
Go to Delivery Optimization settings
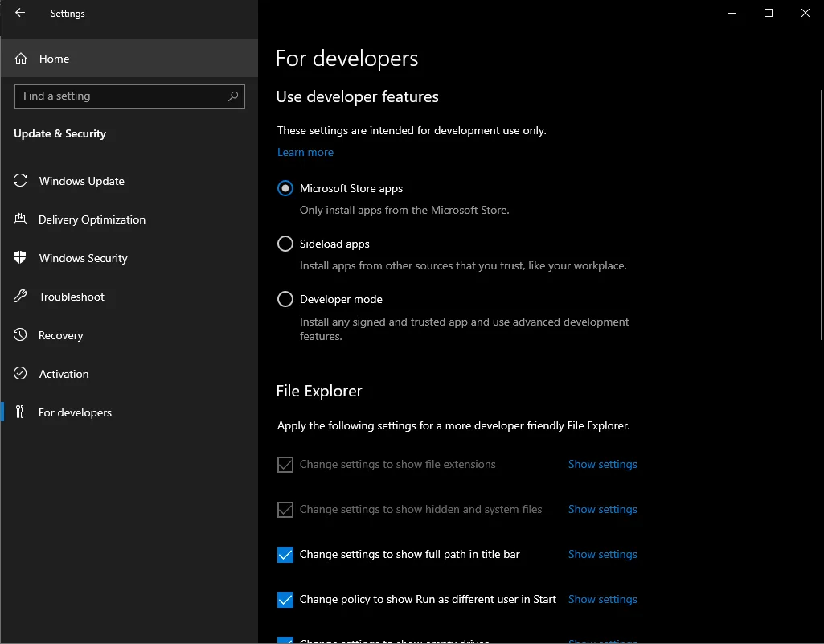[x=129, y=219]
